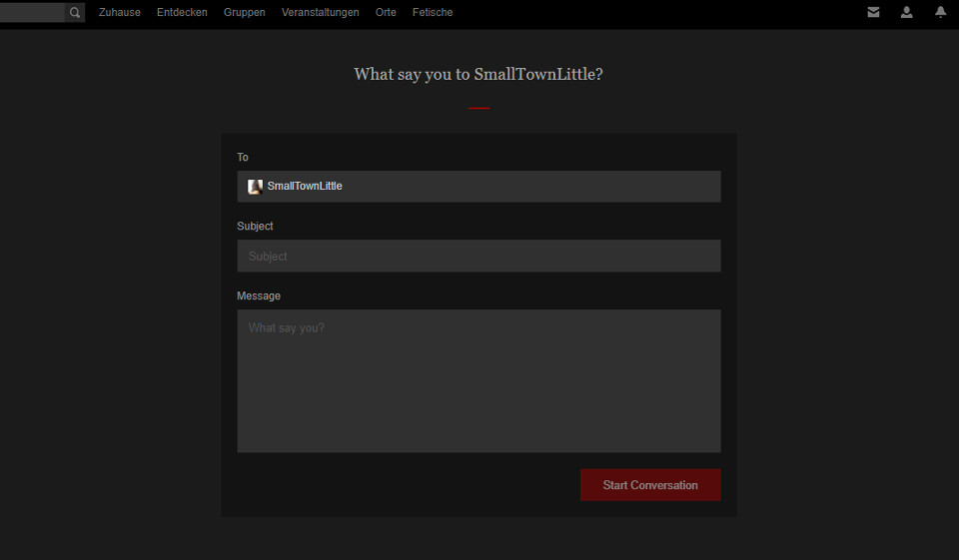Click the SmallTownLittle recipient name
This screenshot has width=959, height=560.
coord(305,186)
